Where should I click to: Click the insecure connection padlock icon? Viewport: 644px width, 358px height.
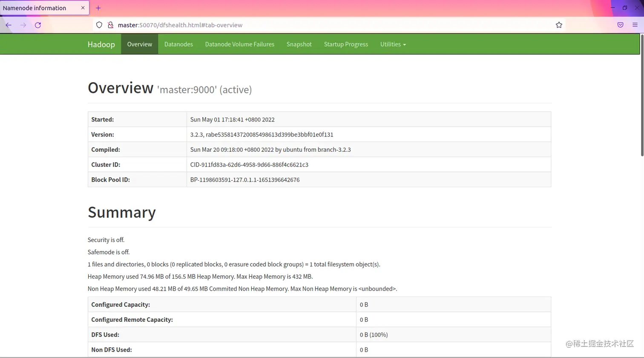click(110, 25)
